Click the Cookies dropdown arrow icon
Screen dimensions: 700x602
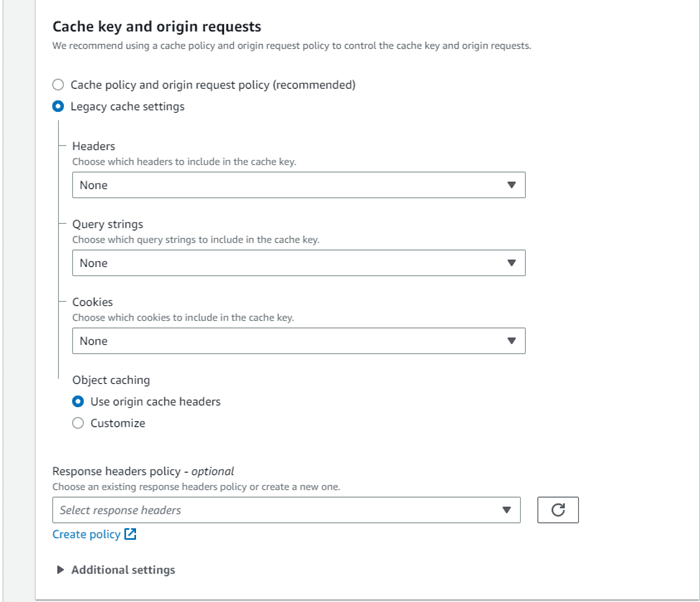tap(511, 341)
